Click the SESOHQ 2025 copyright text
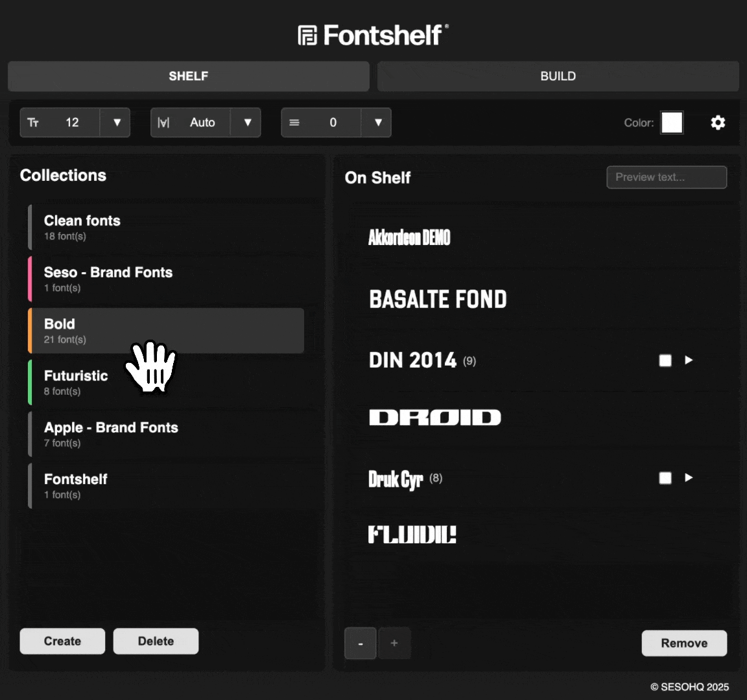Image resolution: width=747 pixels, height=700 pixels. coord(689,686)
